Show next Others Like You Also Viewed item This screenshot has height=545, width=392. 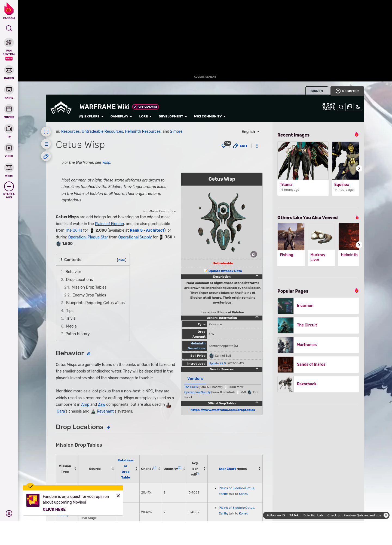tap(359, 245)
